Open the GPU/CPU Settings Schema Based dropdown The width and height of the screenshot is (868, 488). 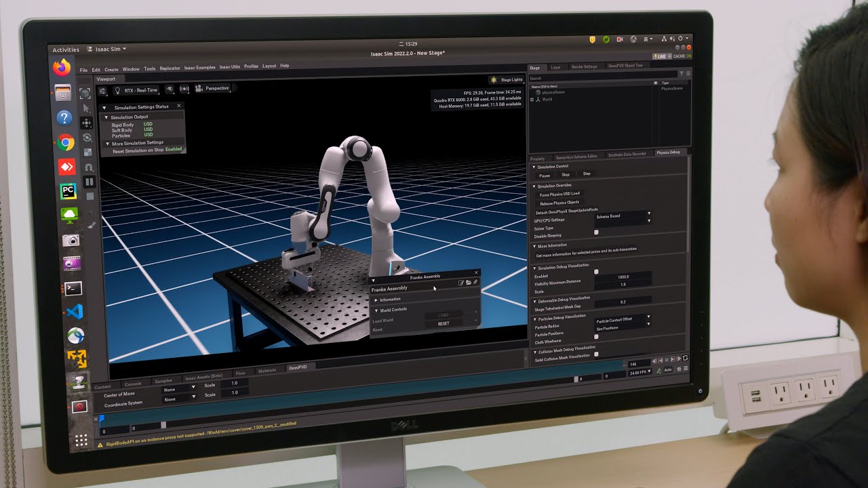coord(623,216)
